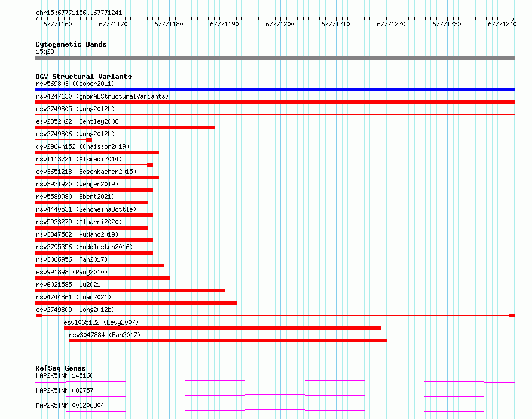Click ruler position 67771180
Image resolution: width=532 pixels, height=419 pixels.
pyautogui.click(x=169, y=24)
